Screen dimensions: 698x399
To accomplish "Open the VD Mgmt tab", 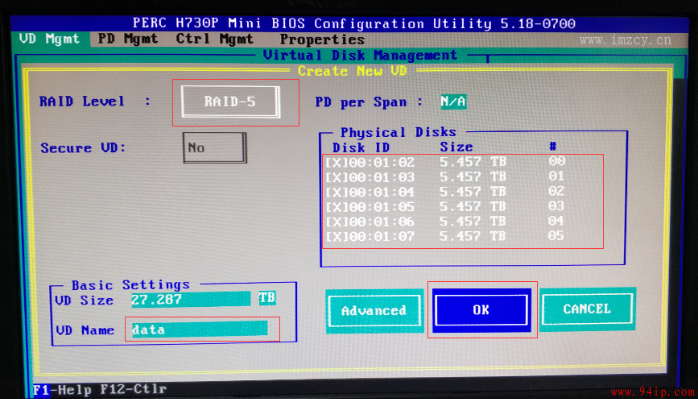I will coord(49,39).
